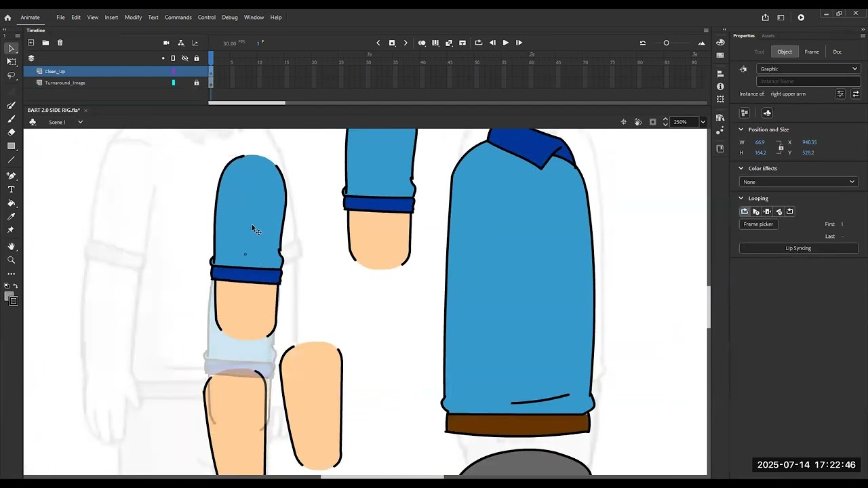Click the Delete layer trash icon
The image size is (868, 488).
pyautogui.click(x=60, y=43)
